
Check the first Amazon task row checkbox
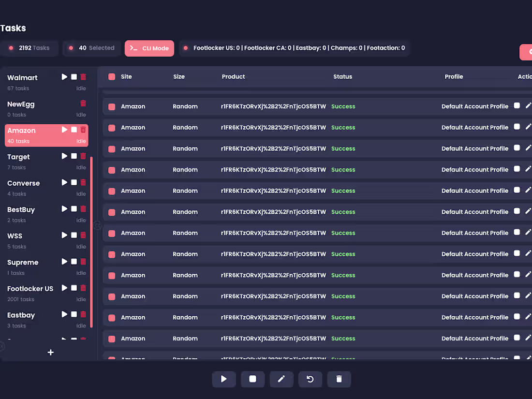coord(111,106)
